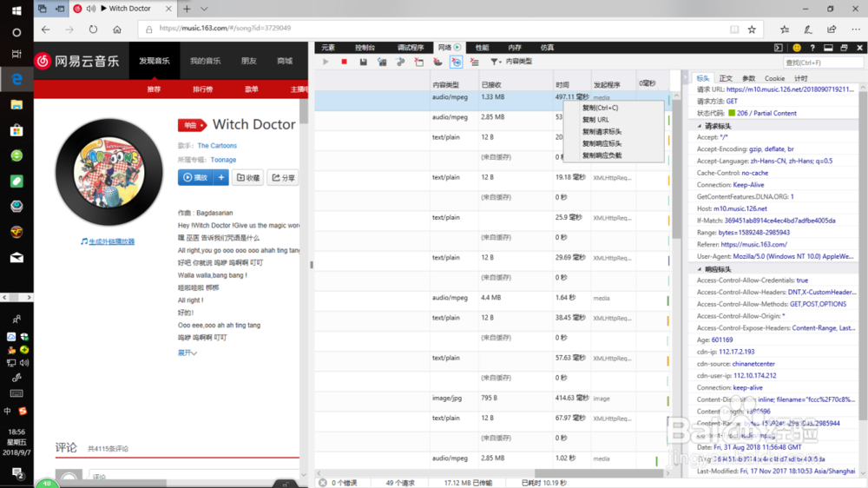
Task: Toggle clear entries on navigate icon
Action: pyautogui.click(x=457, y=62)
